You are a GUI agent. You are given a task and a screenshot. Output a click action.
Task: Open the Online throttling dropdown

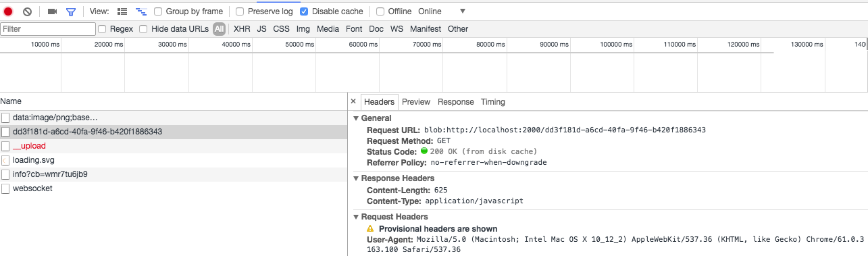[442, 11]
